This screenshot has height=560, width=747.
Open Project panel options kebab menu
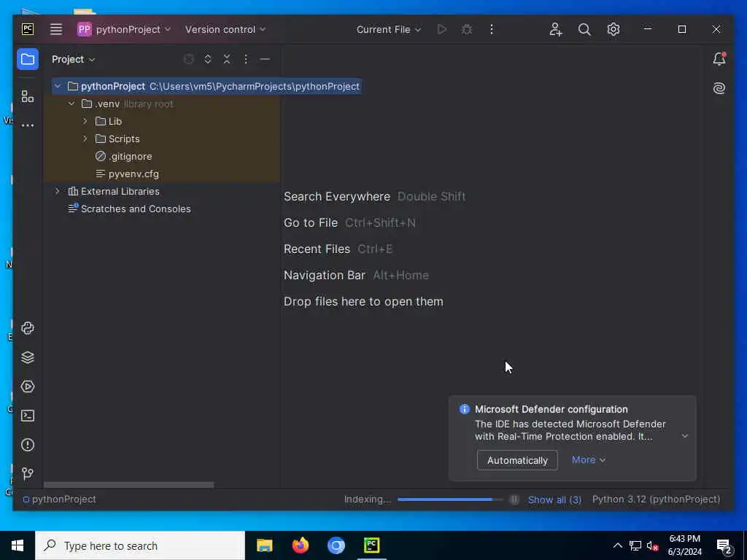point(246,59)
